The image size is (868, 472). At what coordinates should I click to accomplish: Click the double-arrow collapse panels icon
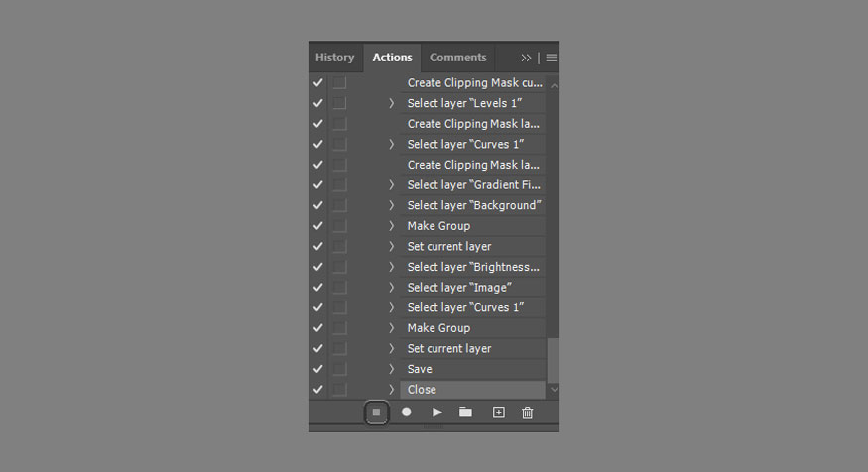pyautogui.click(x=526, y=58)
